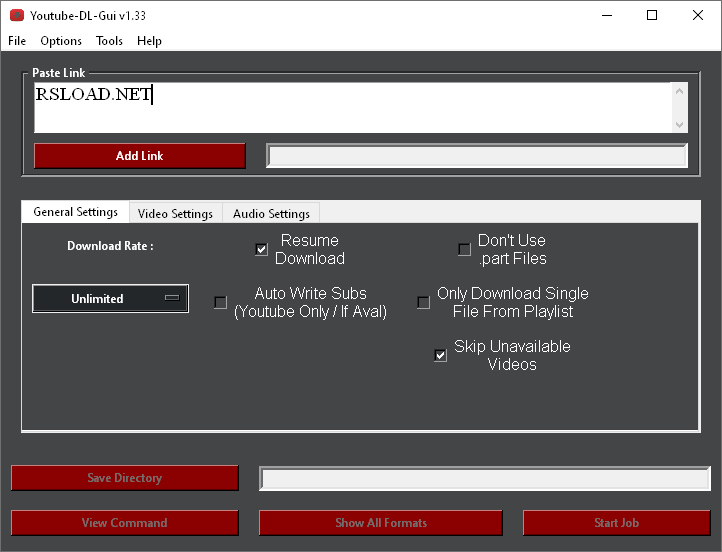Click the Save Directory button
The image size is (722, 552).
125,478
